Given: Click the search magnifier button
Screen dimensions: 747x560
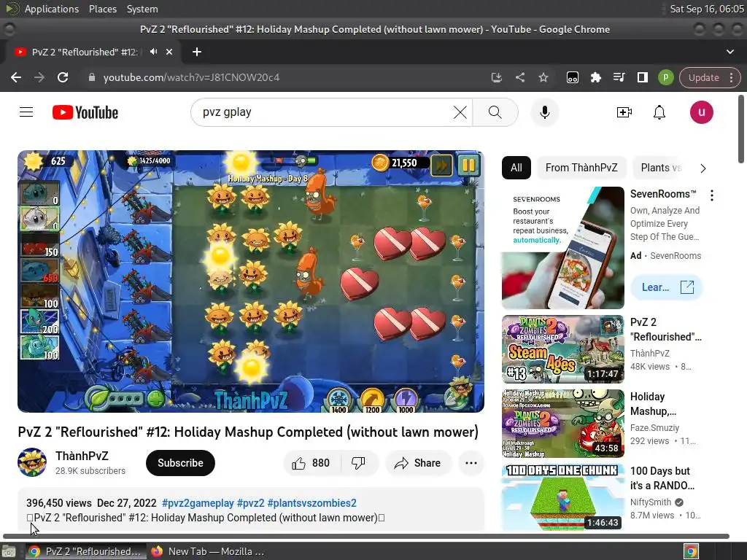Looking at the screenshot, I should click(x=495, y=112).
